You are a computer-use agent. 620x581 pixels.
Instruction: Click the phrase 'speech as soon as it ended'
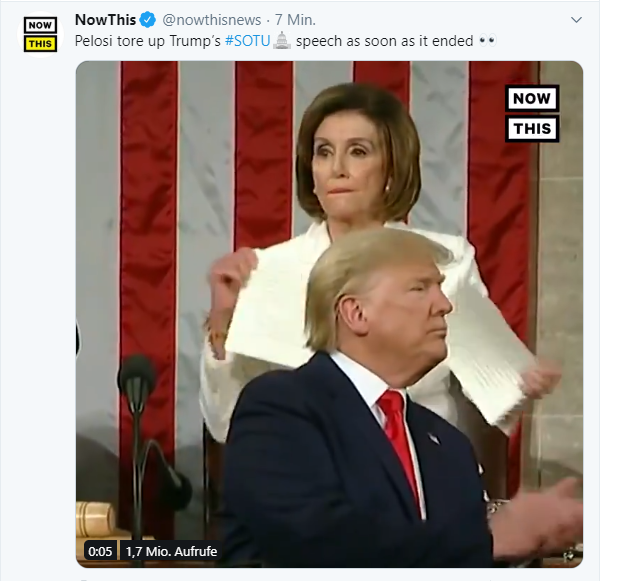[x=384, y=41]
